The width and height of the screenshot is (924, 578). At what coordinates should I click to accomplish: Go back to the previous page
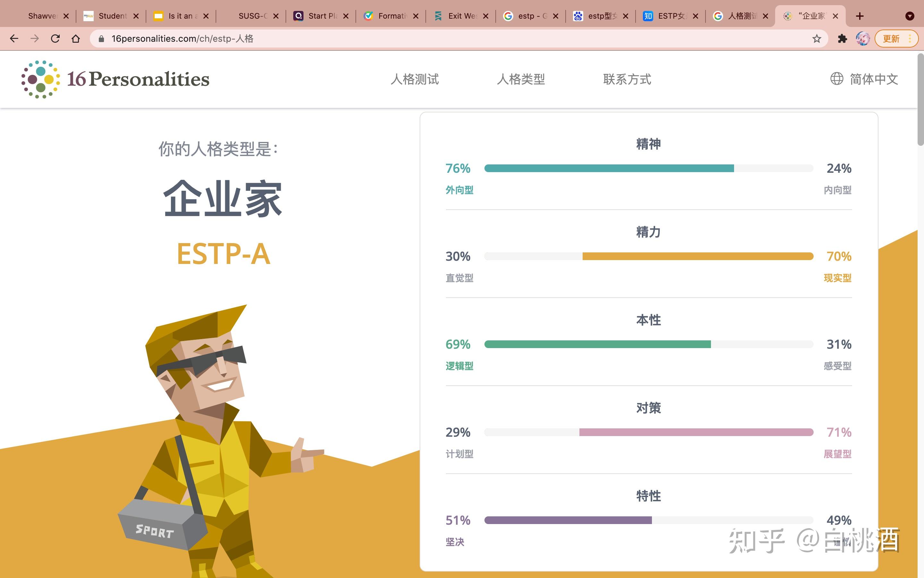14,39
